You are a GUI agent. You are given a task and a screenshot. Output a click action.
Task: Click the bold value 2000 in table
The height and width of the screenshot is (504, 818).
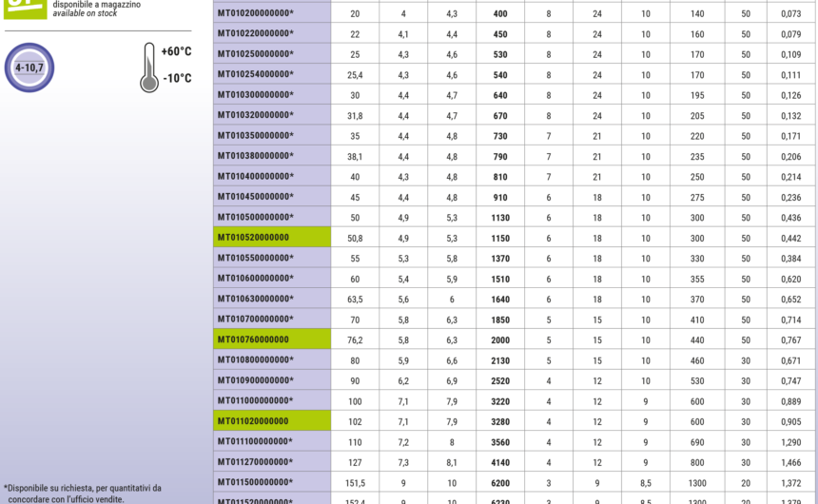(x=499, y=340)
